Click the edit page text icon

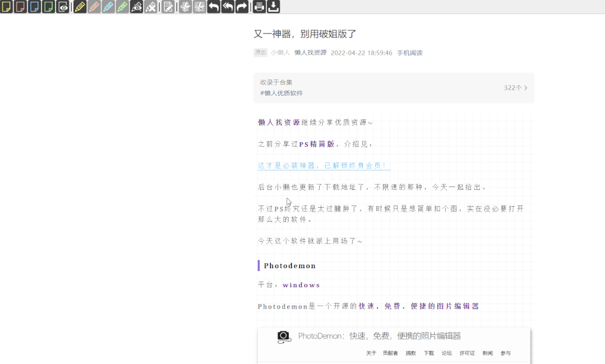[168, 7]
